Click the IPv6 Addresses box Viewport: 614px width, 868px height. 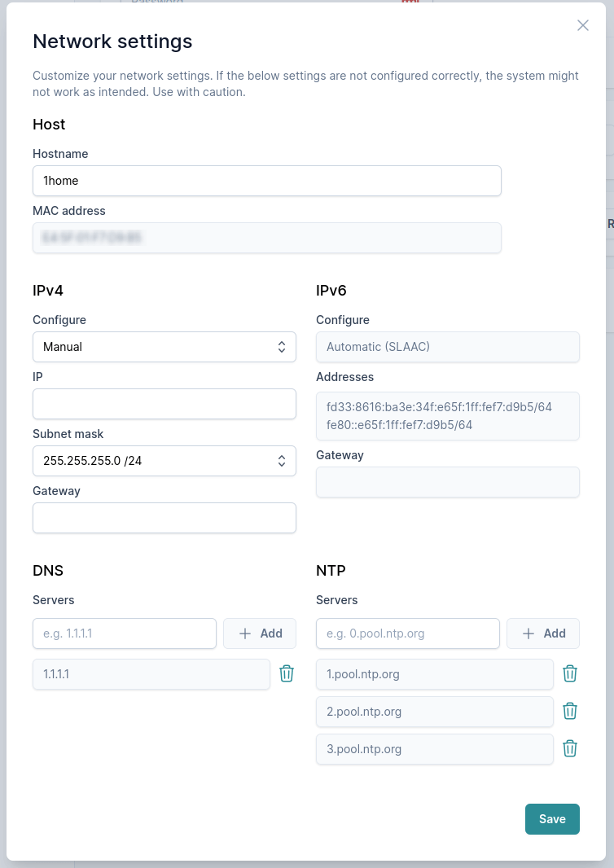coord(447,416)
